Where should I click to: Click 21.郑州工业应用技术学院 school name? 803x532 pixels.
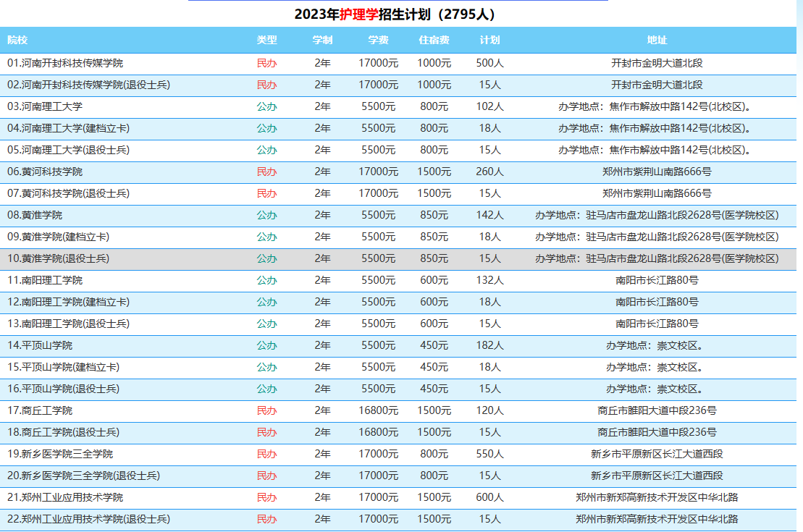[65, 497]
